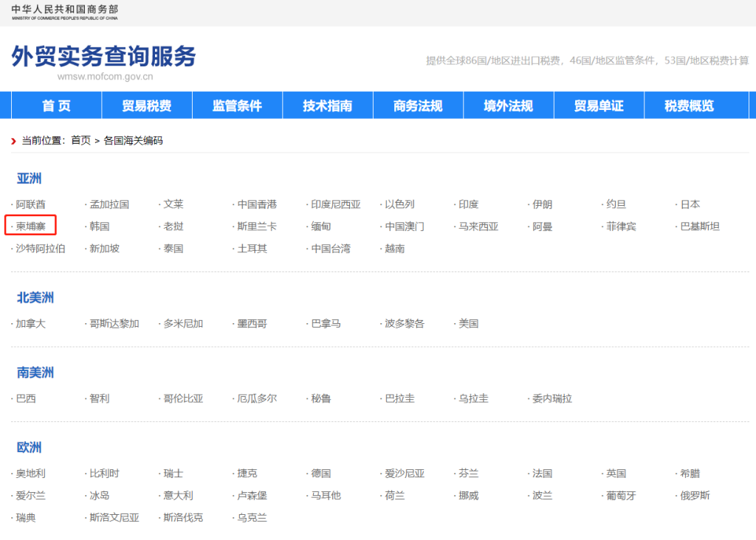The image size is (756, 540).
Task: Open 哥斯达黎加 link
Action: coord(114,324)
